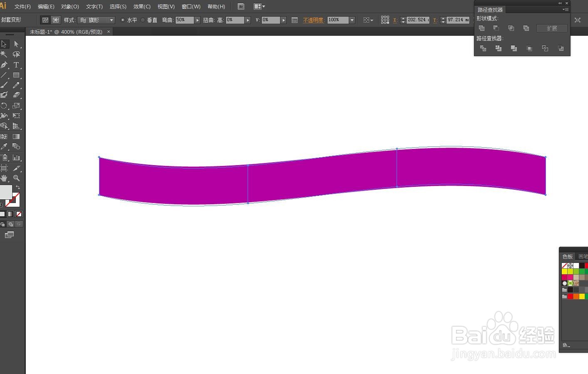Toggle Edit Envelope button in control bar

[45, 20]
